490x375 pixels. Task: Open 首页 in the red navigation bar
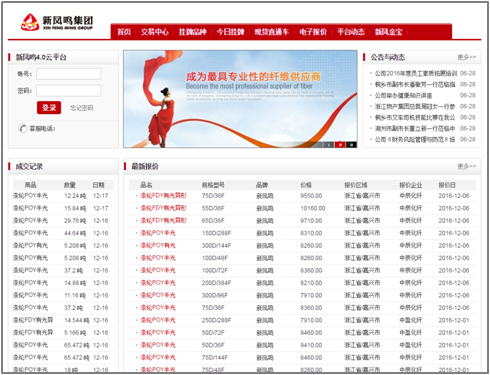click(124, 32)
